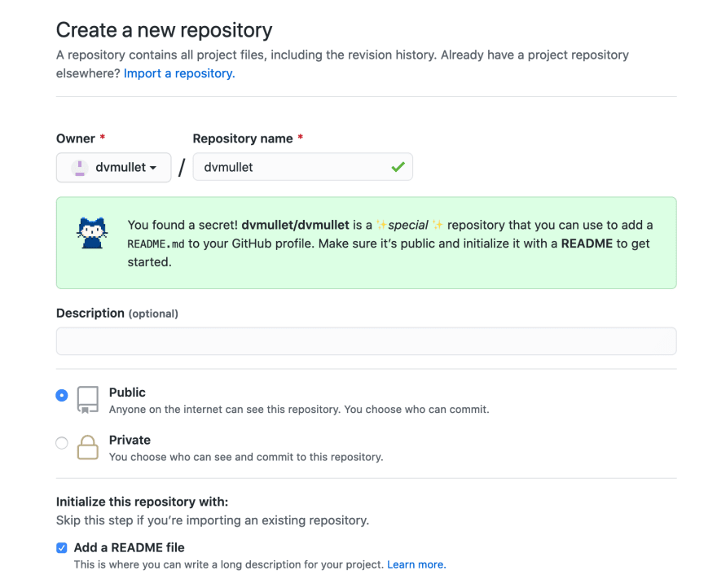The image size is (717, 588).
Task: Click the Create a new repository heading
Action: tap(164, 30)
